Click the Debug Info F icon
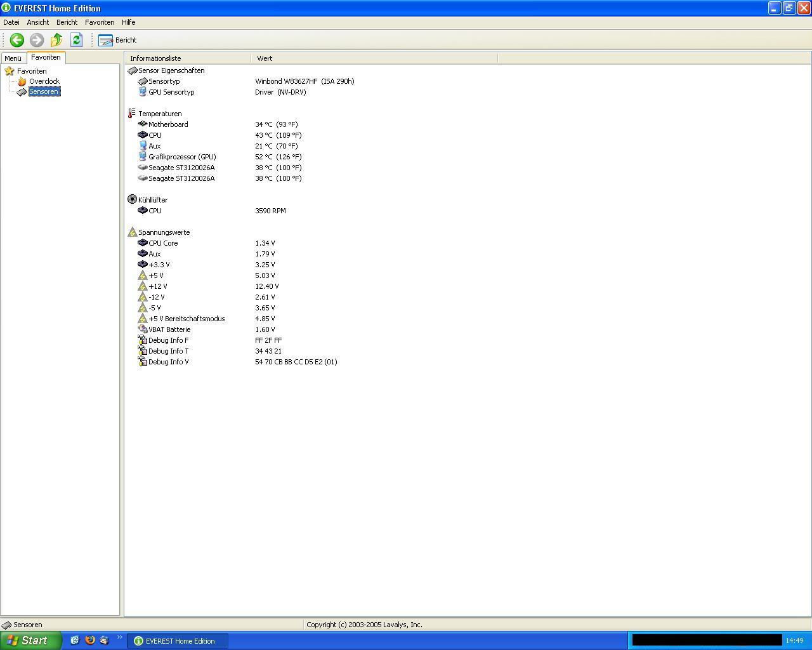Image resolution: width=812 pixels, height=650 pixels. [x=143, y=340]
